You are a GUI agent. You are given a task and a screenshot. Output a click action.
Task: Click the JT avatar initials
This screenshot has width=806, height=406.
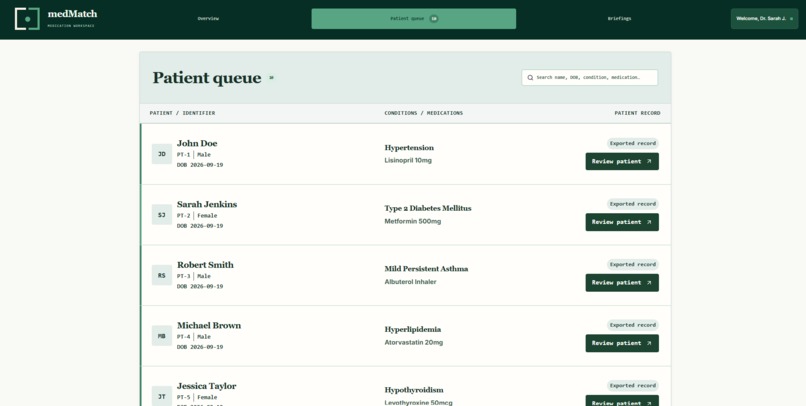(162, 396)
